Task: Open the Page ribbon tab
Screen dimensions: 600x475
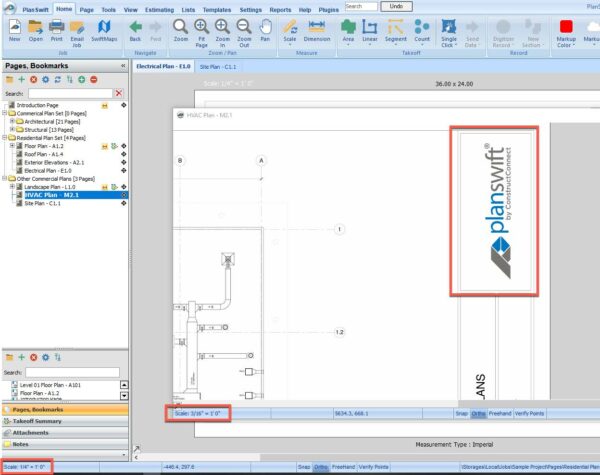Action: [x=87, y=10]
